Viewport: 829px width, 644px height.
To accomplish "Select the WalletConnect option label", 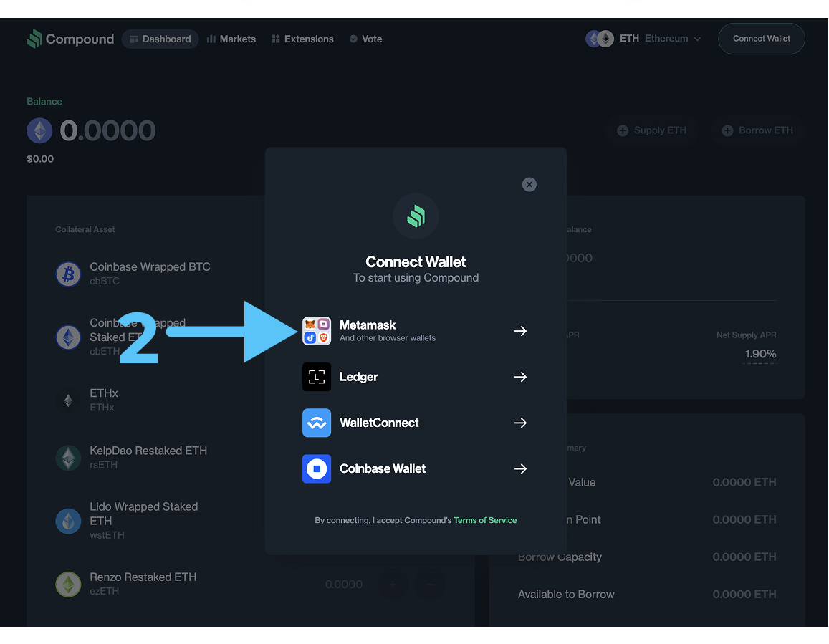I will point(379,423).
